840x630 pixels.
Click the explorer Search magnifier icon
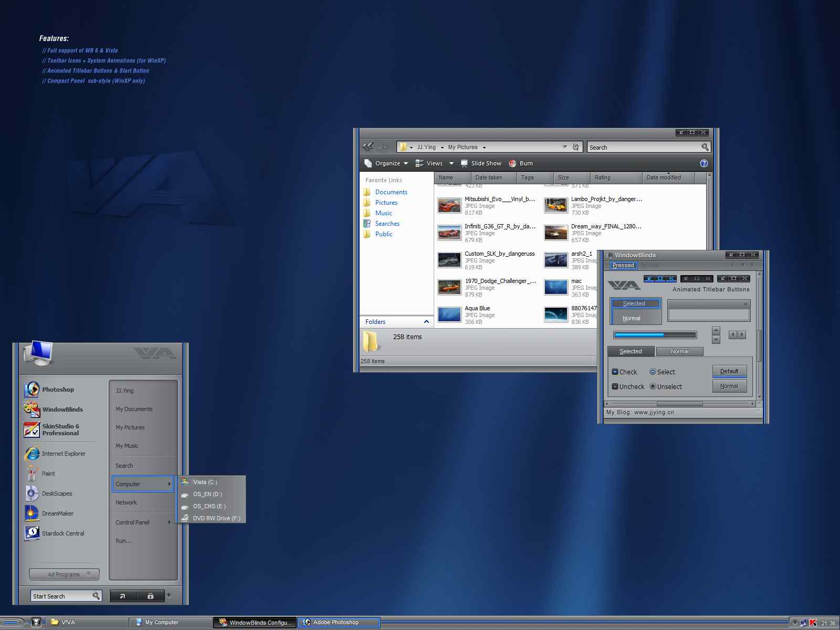pyautogui.click(x=705, y=147)
